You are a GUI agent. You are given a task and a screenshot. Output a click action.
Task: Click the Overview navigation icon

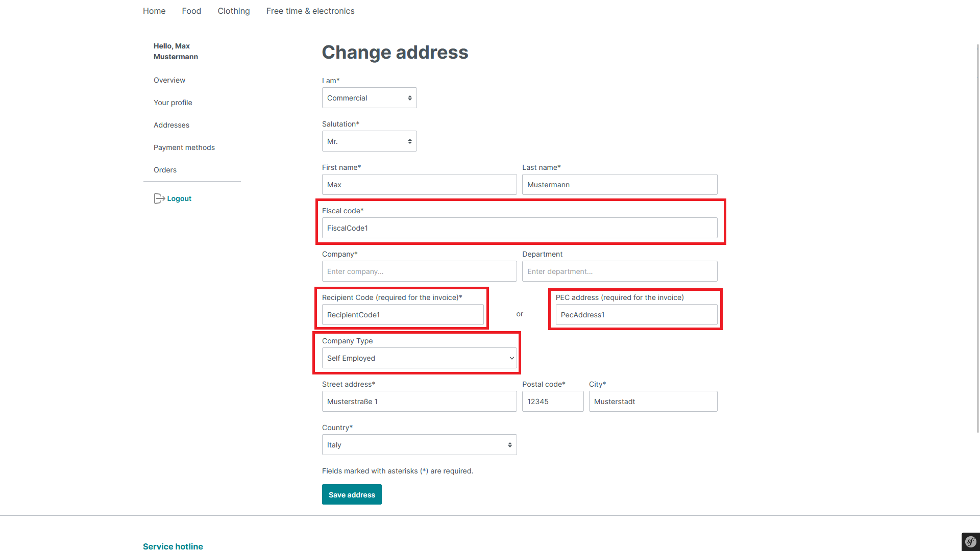click(x=169, y=80)
